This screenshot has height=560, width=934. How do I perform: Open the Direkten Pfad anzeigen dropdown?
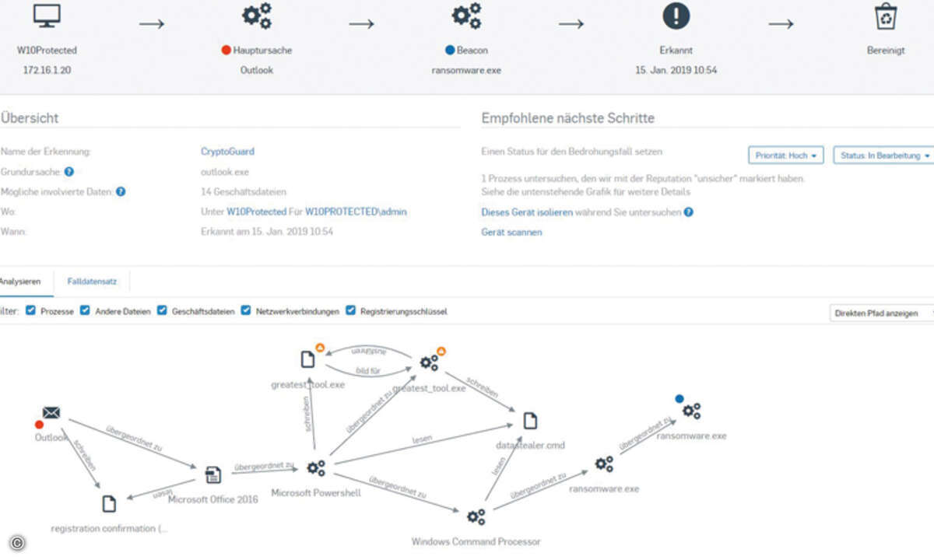[882, 313]
